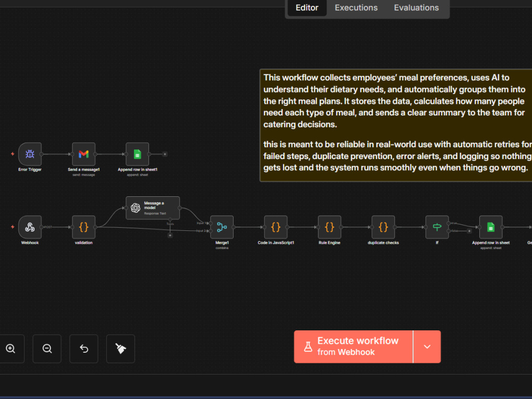Click the Merge1 Input 2 connector
Viewport: 532px width, 399px height.
[x=210, y=231]
